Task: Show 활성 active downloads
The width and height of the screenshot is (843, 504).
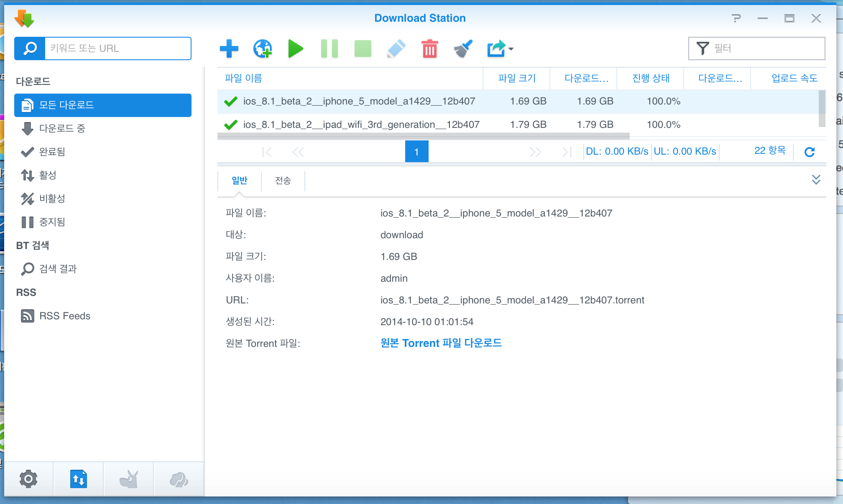Action: pyautogui.click(x=103, y=176)
